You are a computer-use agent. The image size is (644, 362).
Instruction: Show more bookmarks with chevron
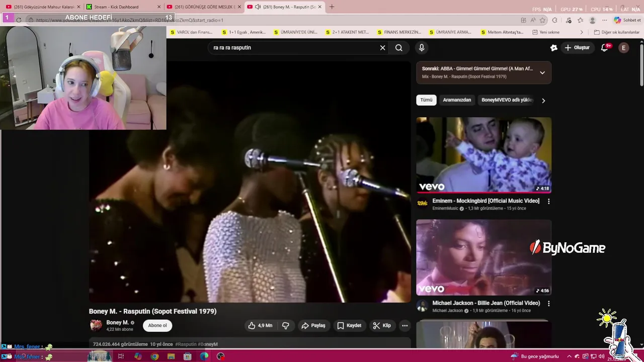point(582,32)
